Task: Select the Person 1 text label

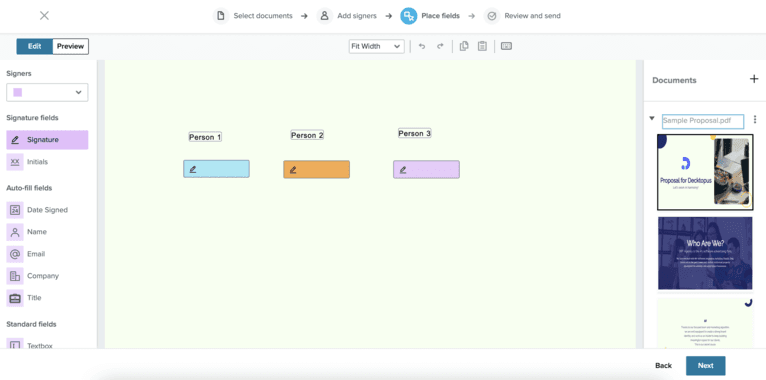Action: click(205, 137)
